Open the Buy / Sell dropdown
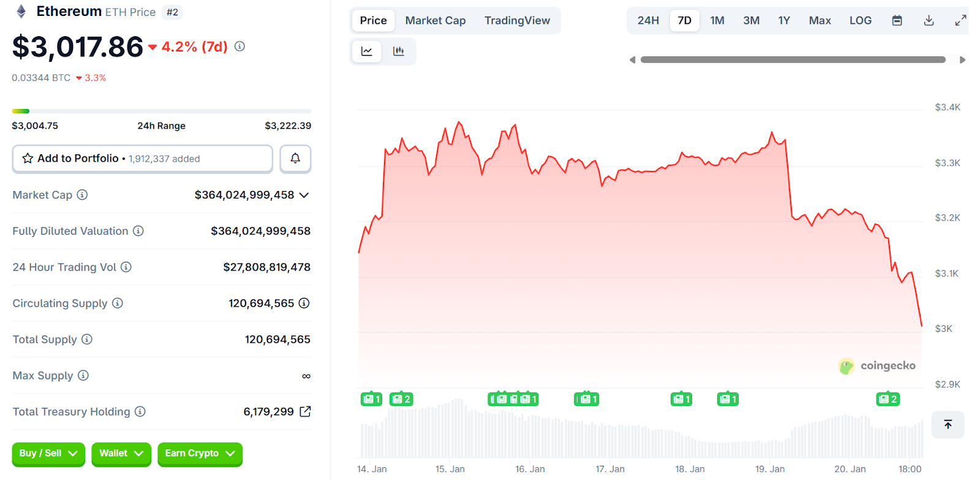980x480 pixels. tap(48, 454)
